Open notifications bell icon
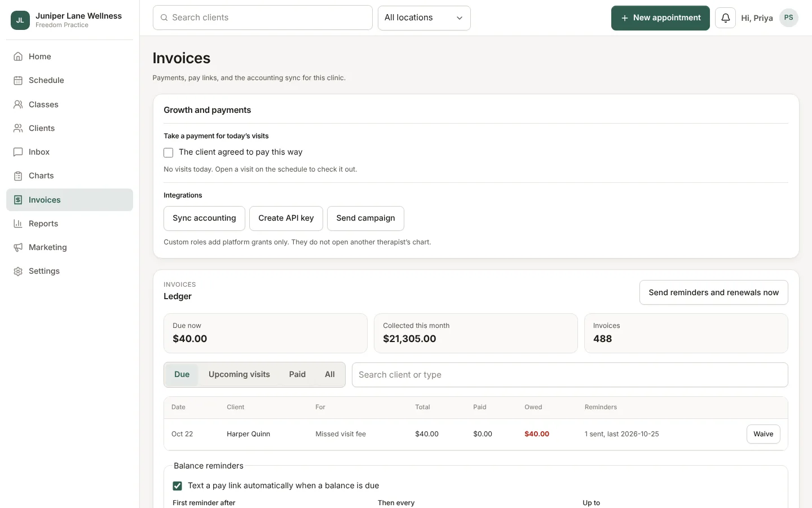812x508 pixels. (725, 18)
